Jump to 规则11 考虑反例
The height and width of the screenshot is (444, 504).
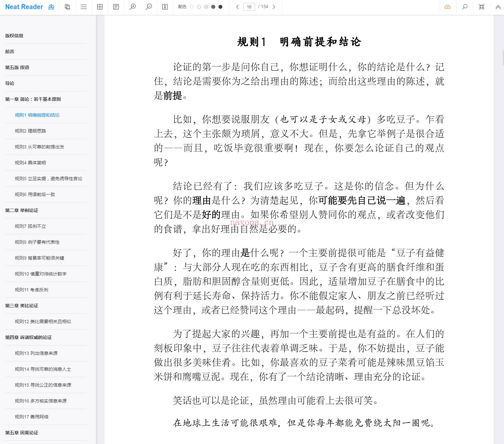coord(31,290)
